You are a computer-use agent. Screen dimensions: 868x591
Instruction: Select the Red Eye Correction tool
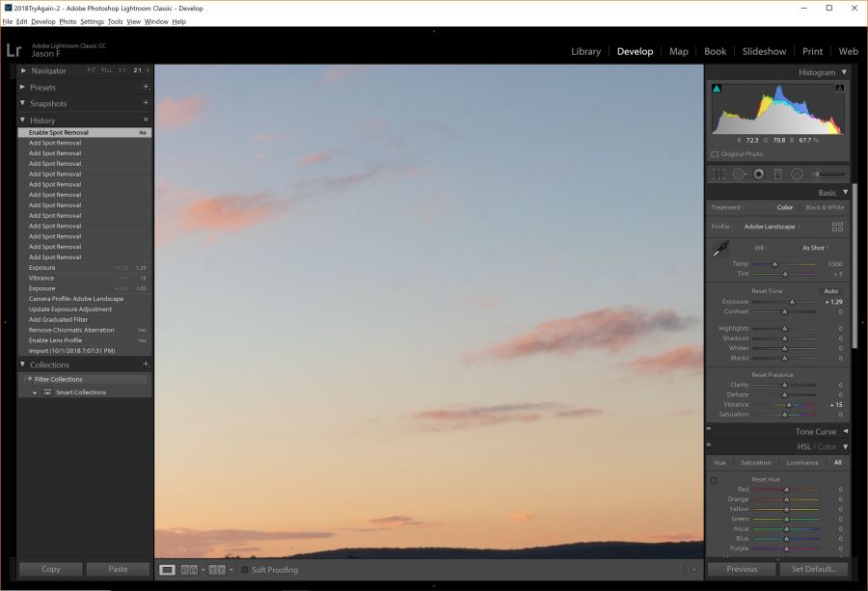click(x=757, y=174)
